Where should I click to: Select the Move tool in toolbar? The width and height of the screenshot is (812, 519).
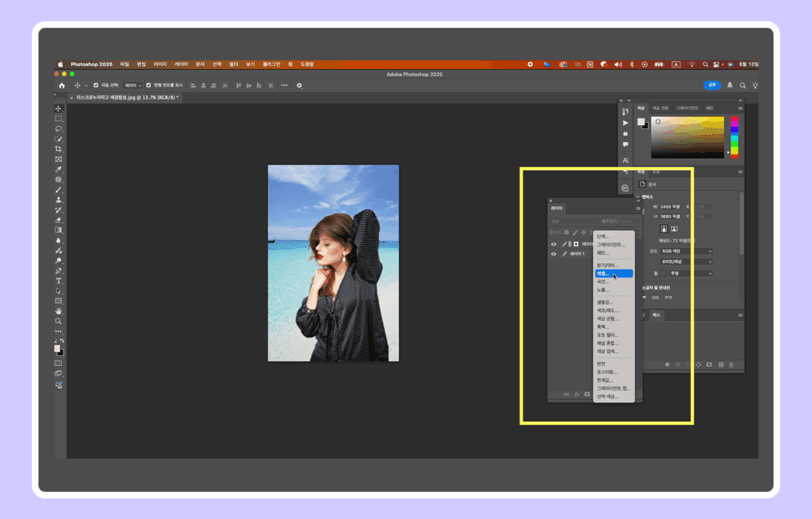59,109
